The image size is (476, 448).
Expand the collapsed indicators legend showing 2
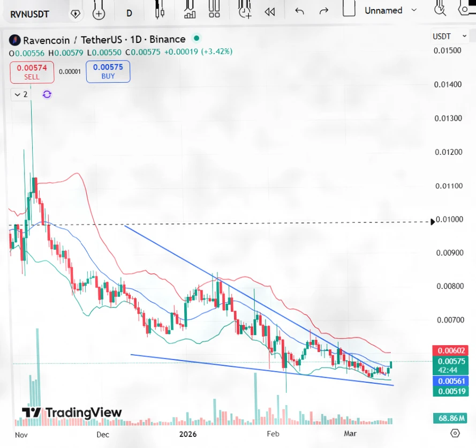tap(21, 94)
